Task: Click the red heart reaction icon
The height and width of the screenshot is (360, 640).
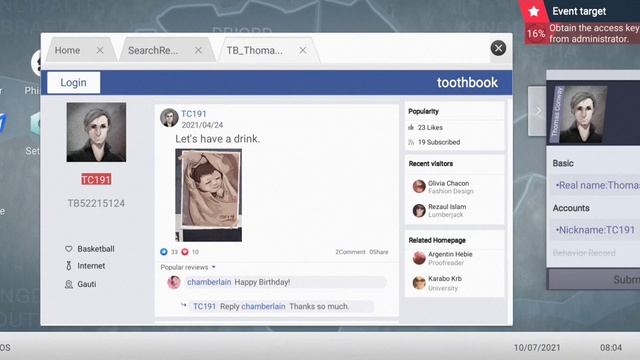Action: (185, 252)
